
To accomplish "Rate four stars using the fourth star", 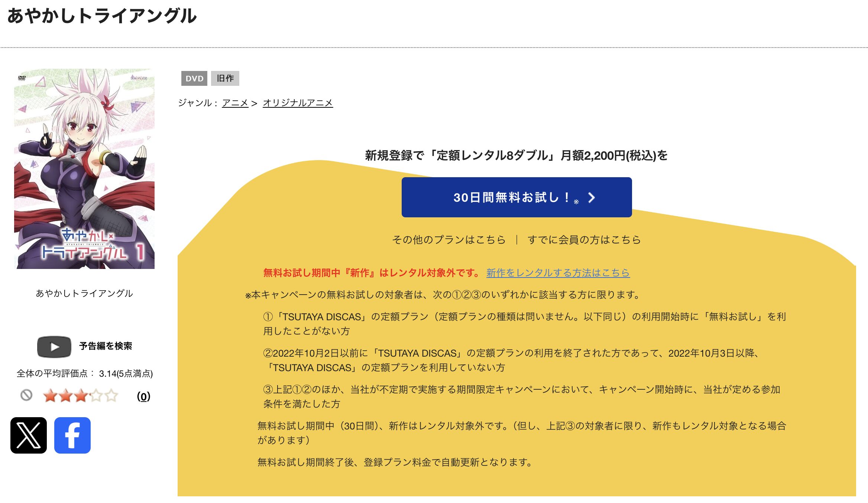I will (96, 396).
